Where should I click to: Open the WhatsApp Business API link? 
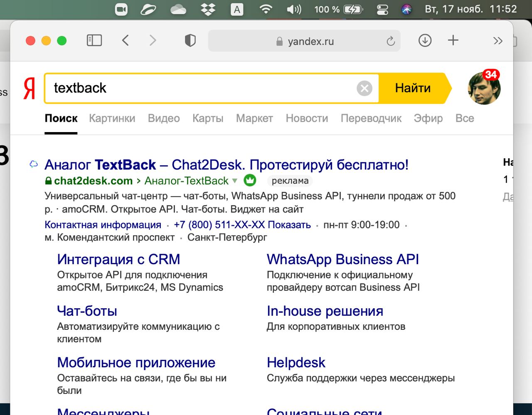[x=342, y=259]
